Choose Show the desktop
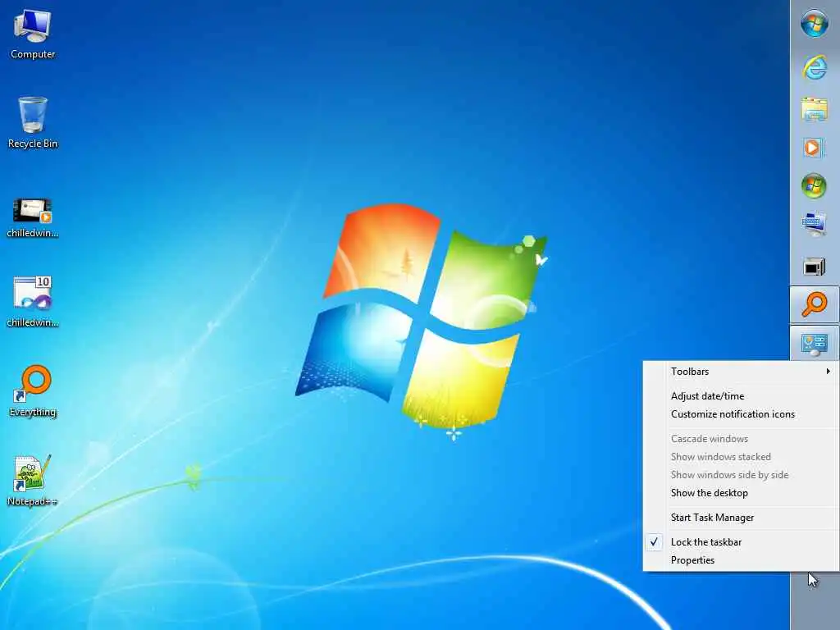Screen dimensions: 840x630 pyautogui.click(x=741, y=493)
